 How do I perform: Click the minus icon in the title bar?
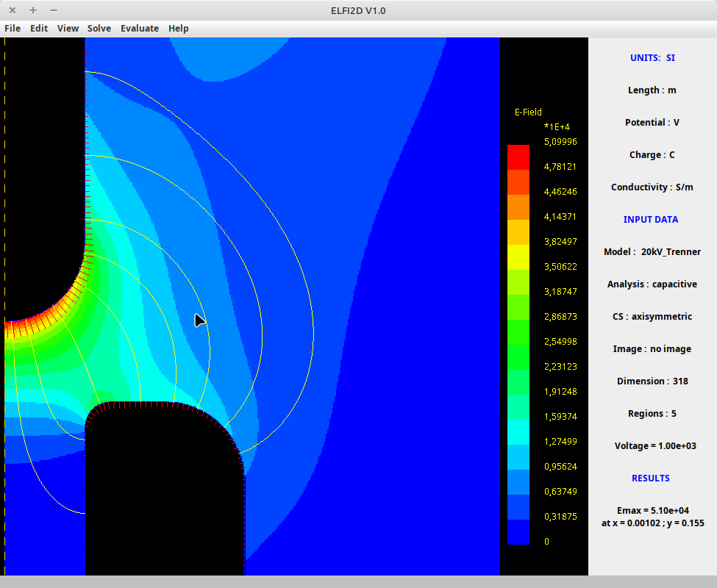tap(54, 10)
